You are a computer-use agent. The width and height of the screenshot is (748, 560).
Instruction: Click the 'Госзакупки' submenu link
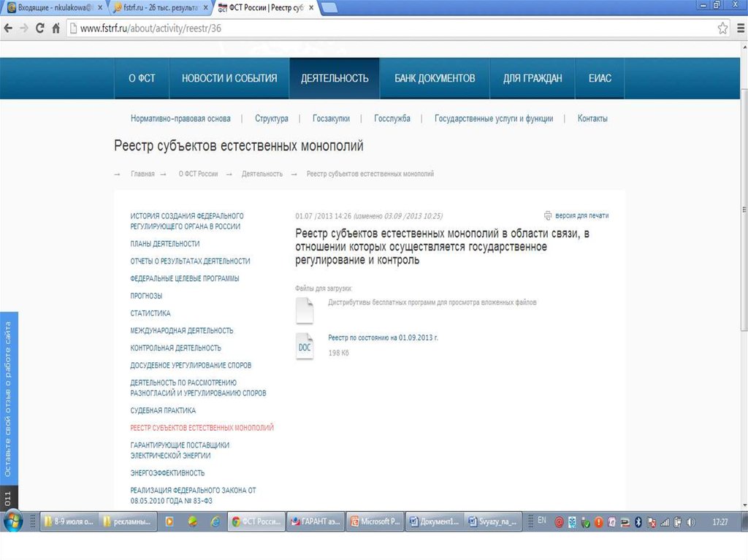click(x=331, y=118)
